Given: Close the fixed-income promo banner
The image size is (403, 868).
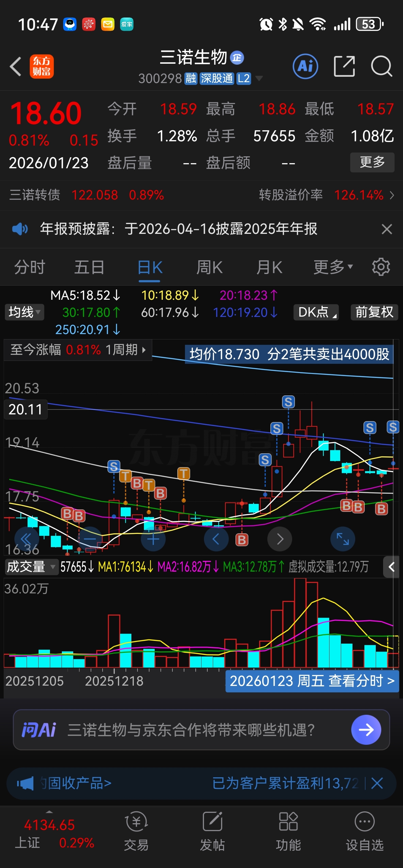Looking at the screenshot, I should [377, 783].
